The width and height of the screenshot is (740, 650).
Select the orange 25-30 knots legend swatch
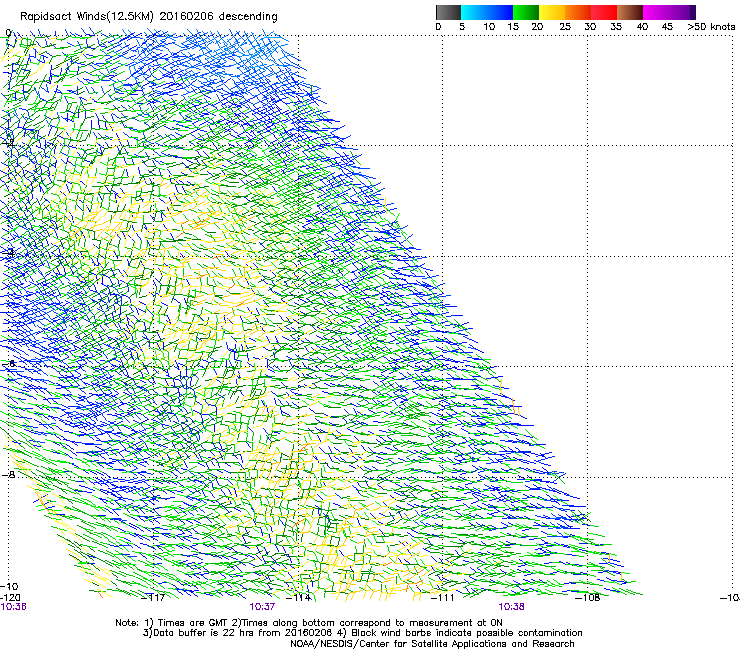[578, 12]
